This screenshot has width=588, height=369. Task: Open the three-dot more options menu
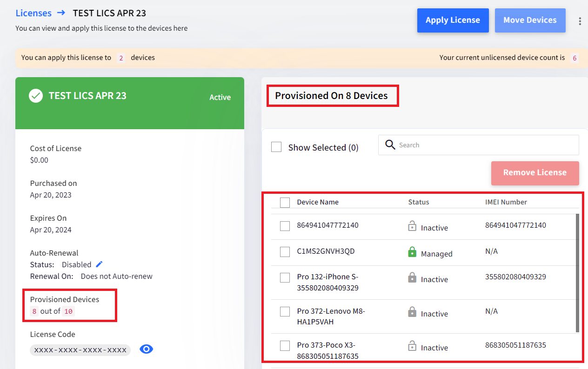(x=580, y=21)
